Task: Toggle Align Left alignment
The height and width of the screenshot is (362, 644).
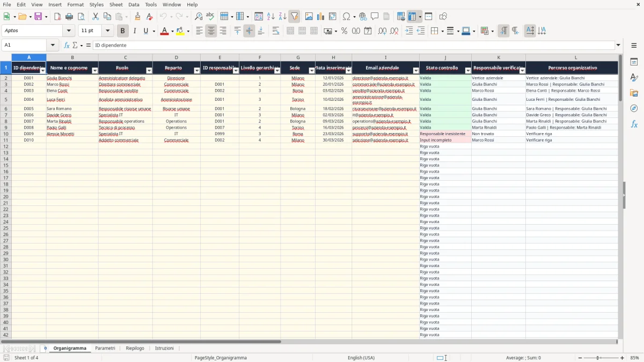Action: tap(199, 31)
